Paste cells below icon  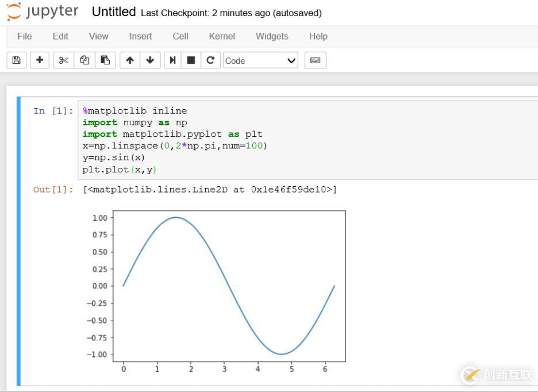pyautogui.click(x=105, y=60)
